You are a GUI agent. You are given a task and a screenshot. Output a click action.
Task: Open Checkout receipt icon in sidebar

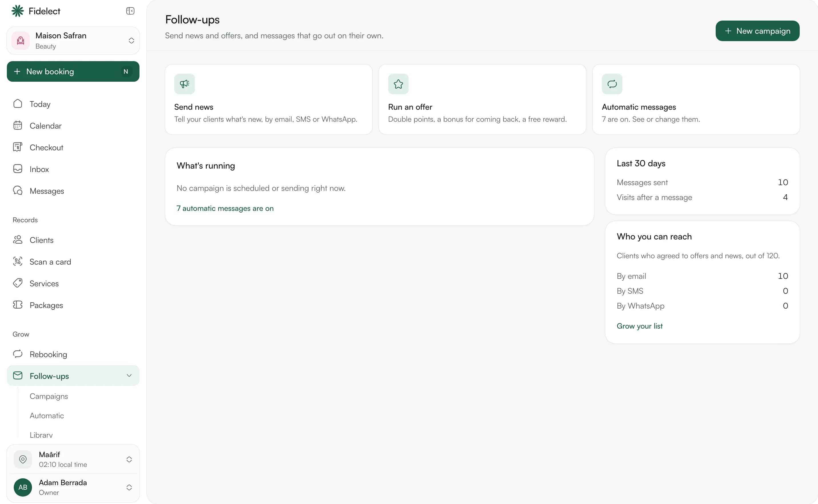pos(18,147)
